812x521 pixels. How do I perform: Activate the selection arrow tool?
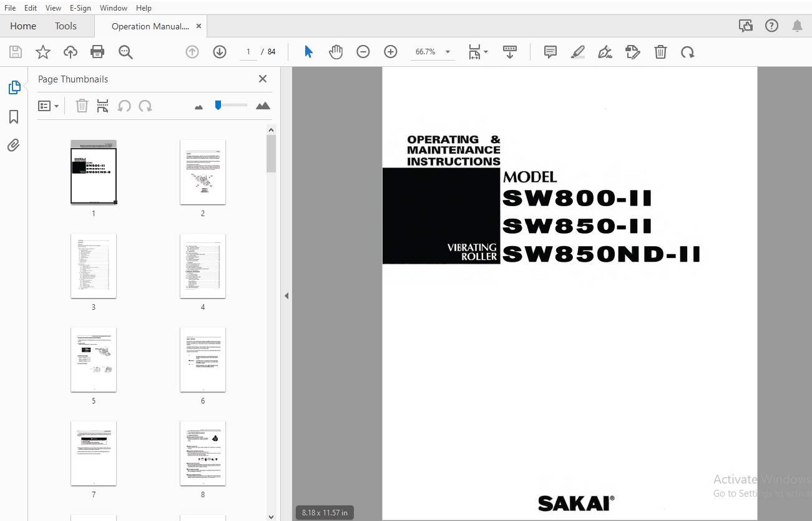tap(308, 52)
